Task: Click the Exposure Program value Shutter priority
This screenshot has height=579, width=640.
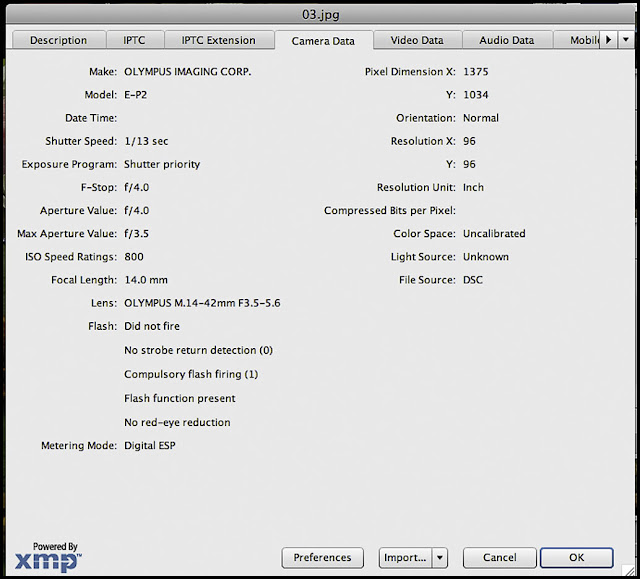Action: pyautogui.click(x=162, y=164)
